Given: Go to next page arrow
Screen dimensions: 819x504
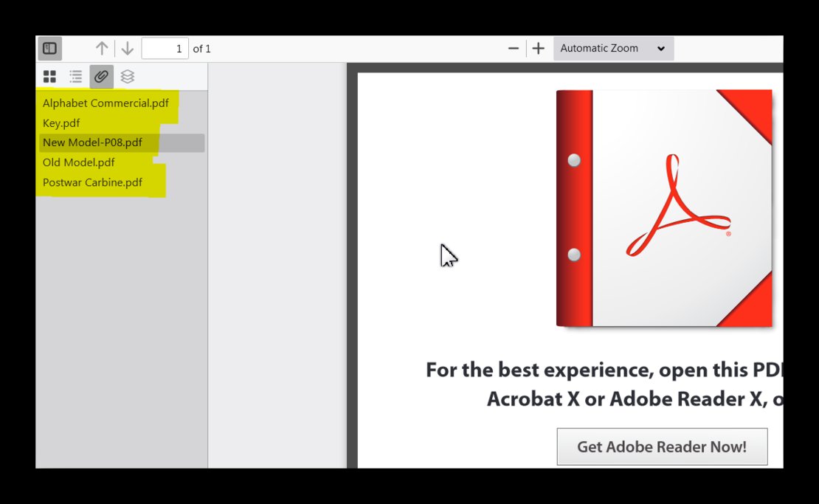Looking at the screenshot, I should coord(127,49).
